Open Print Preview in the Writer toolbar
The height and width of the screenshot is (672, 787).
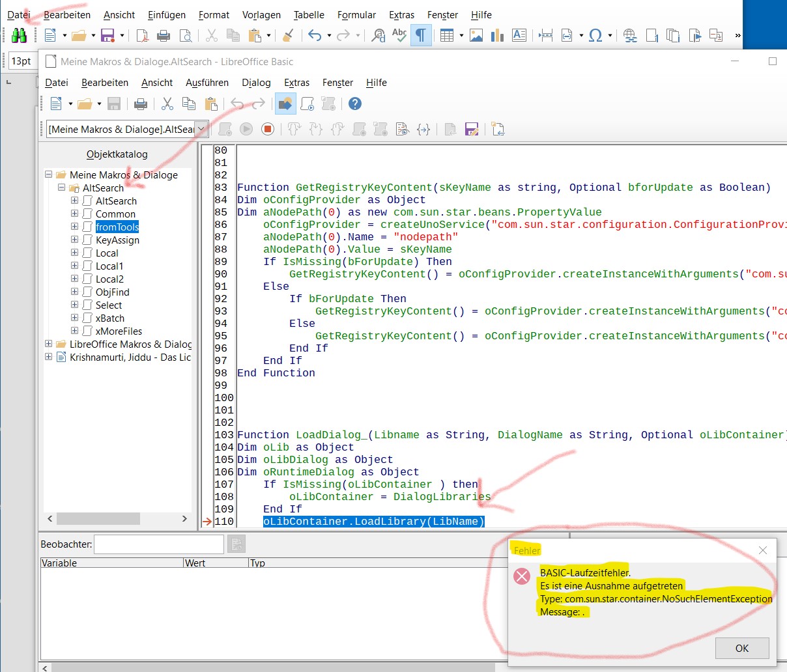tap(186, 35)
